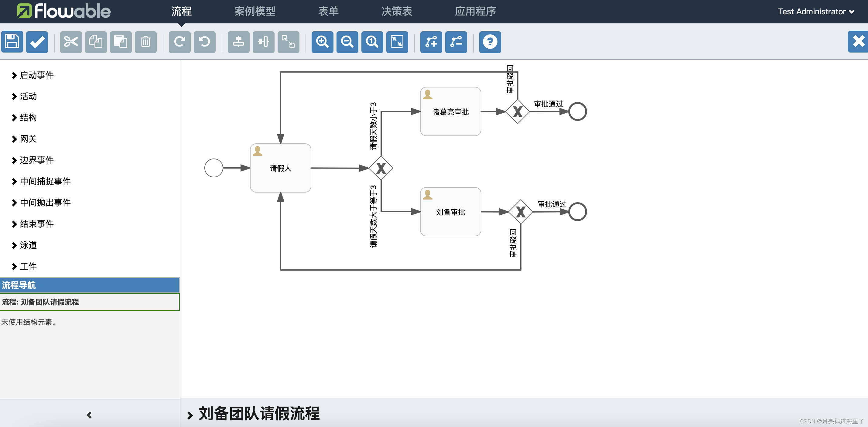Validate the model with the checkmark icon
The height and width of the screenshot is (427, 868).
(37, 42)
